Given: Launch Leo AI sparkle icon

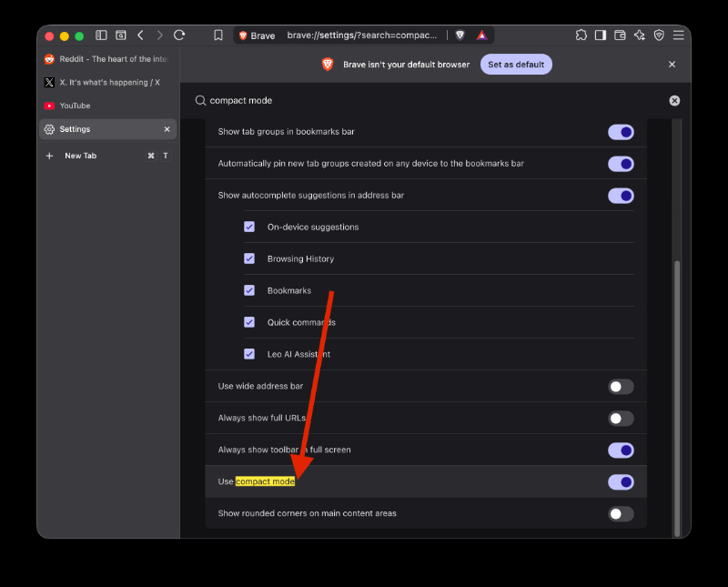Looking at the screenshot, I should pyautogui.click(x=640, y=35).
